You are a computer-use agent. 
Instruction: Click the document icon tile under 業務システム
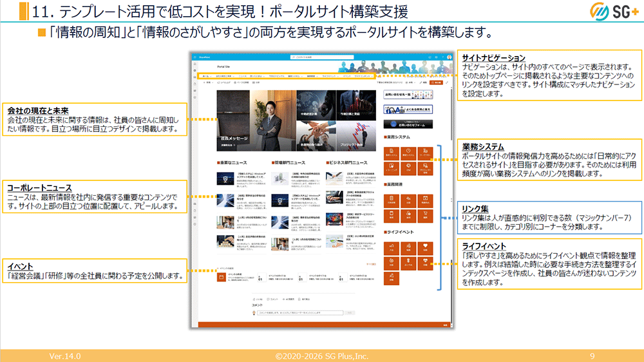click(x=392, y=153)
